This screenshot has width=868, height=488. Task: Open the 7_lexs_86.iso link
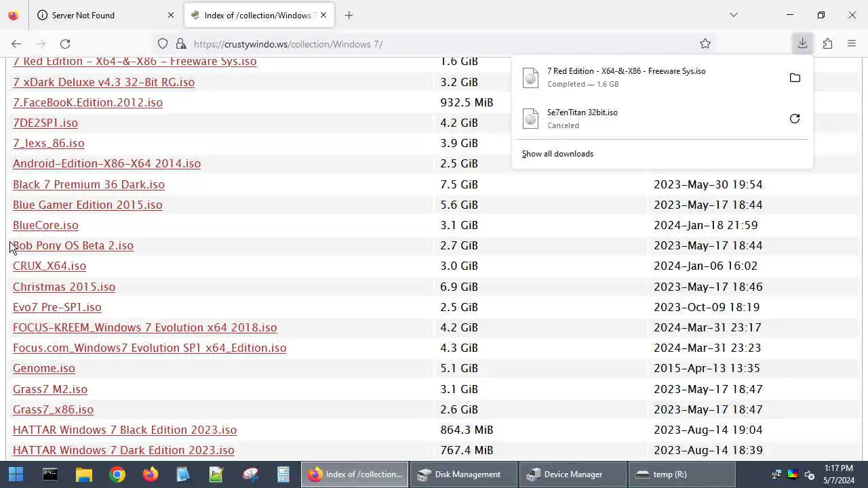tap(49, 143)
